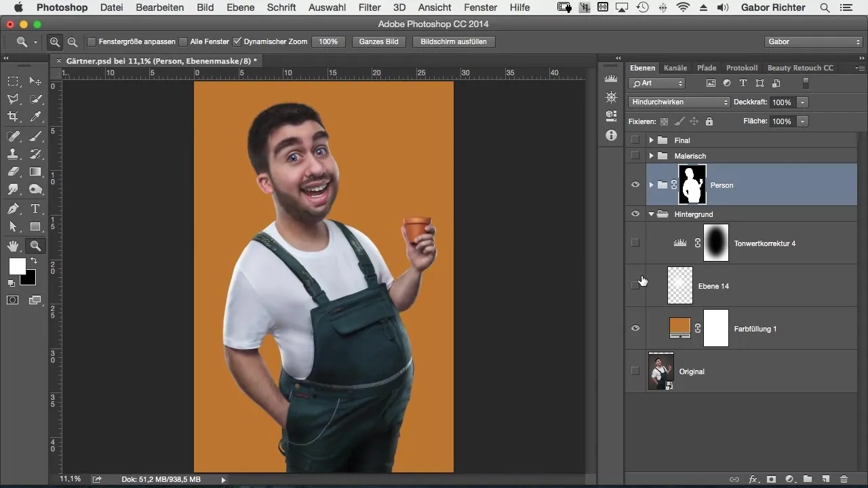Show the Final group

pos(635,140)
